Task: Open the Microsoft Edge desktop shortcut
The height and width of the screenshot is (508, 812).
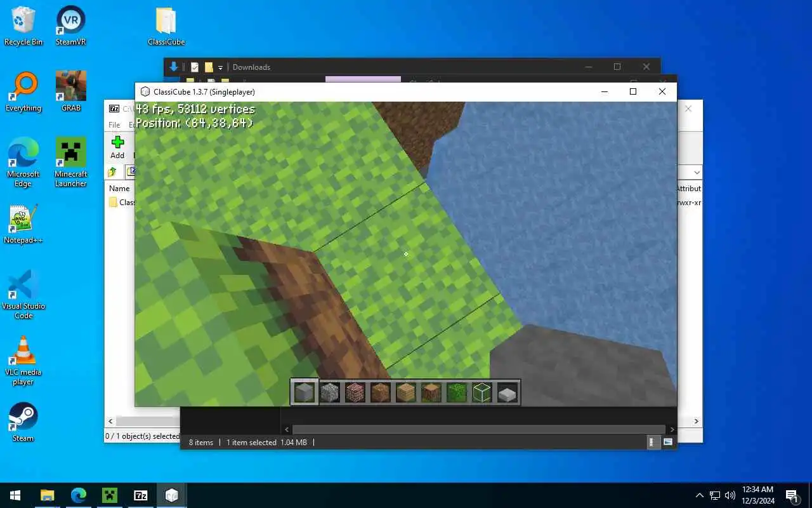Action: [23, 162]
